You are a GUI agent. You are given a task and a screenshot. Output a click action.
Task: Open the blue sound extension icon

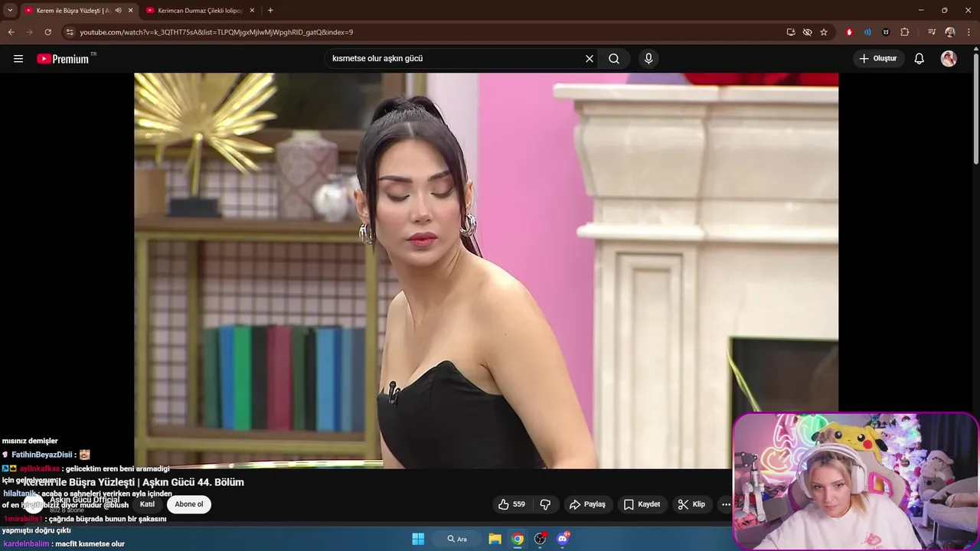coord(867,32)
